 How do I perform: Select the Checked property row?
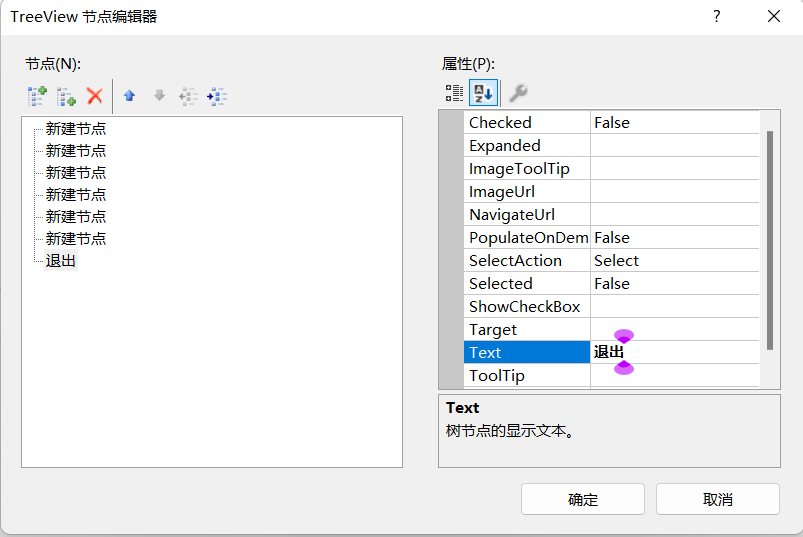pyautogui.click(x=611, y=122)
